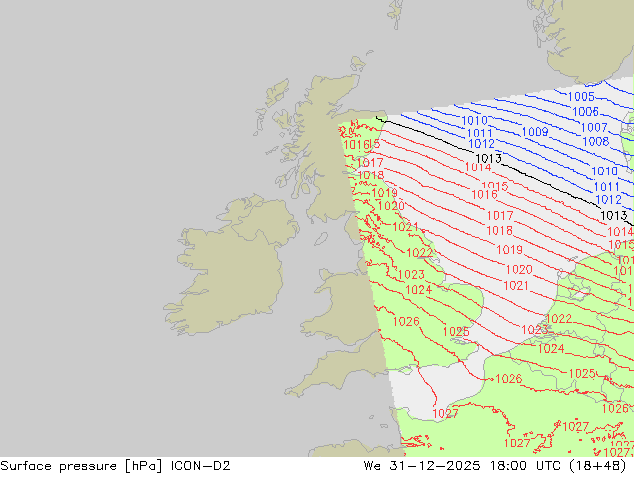Click the red 1017 label over the North Sea
The height and width of the screenshot is (490, 634).
pyautogui.click(x=500, y=215)
